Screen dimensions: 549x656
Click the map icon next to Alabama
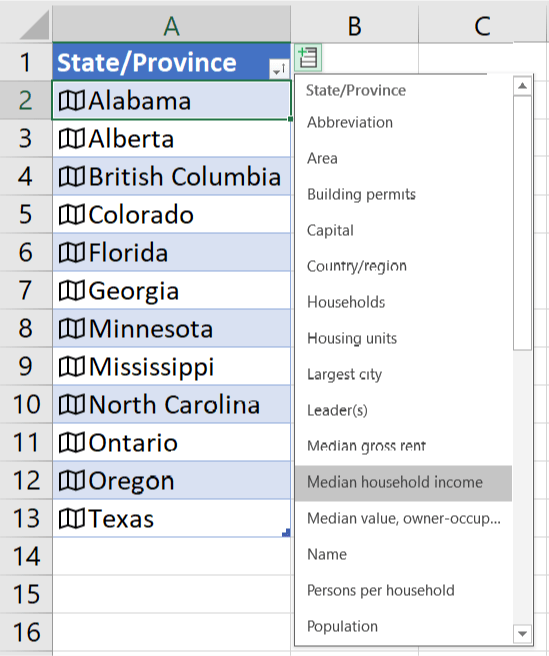click(72, 100)
